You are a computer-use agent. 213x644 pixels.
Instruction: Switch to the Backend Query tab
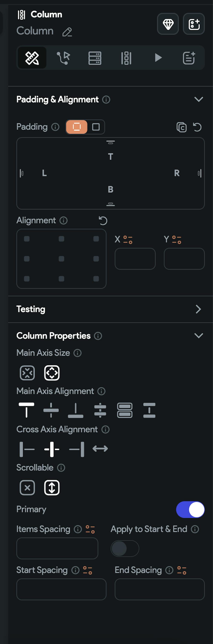click(x=95, y=58)
